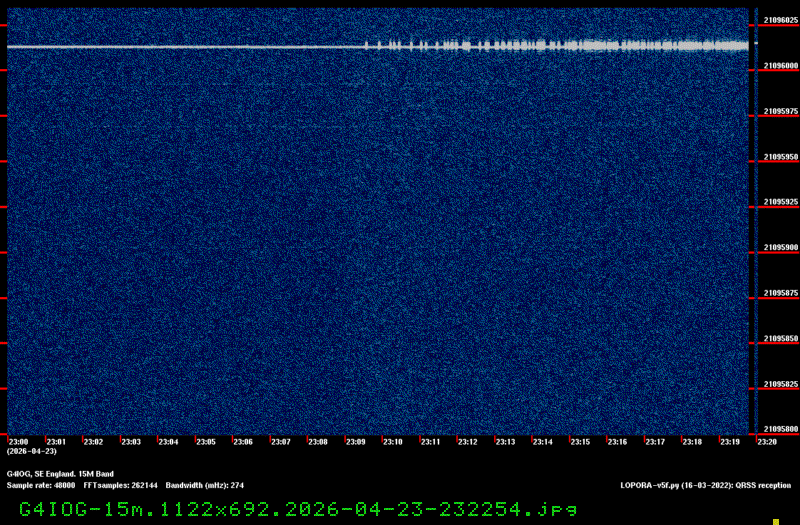Click the 21095900 frequency label
Image resolution: width=800 pixels, height=525 pixels.
pos(781,247)
